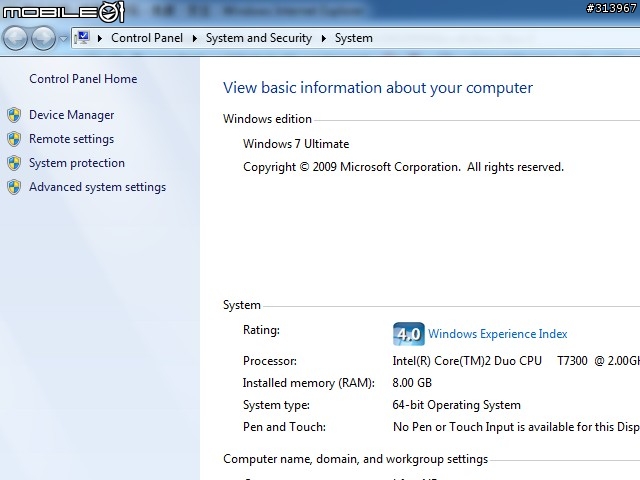Expand the arrow before Control Panel breadcrumb
640x480 pixels.
(x=100, y=38)
